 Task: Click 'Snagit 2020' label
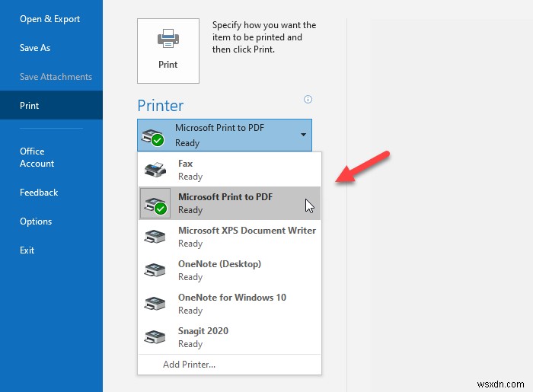pyautogui.click(x=203, y=331)
